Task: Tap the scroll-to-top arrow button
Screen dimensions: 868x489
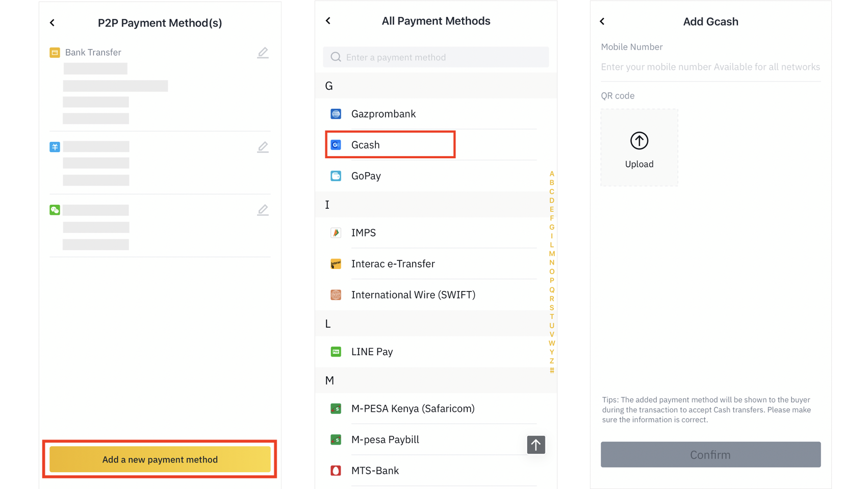Action: click(x=536, y=445)
